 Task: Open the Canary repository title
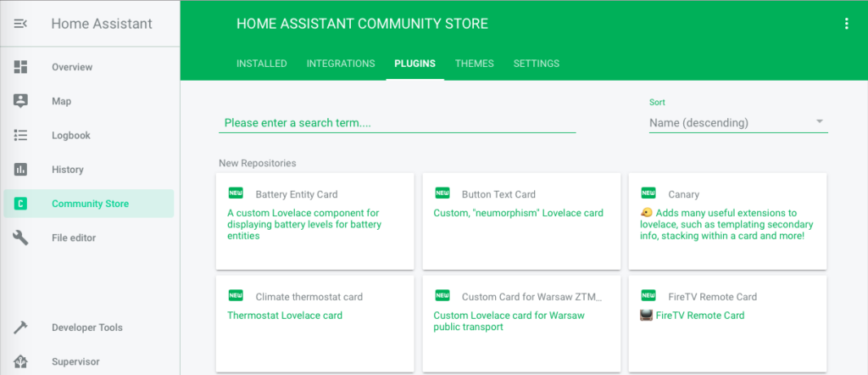[x=684, y=194]
